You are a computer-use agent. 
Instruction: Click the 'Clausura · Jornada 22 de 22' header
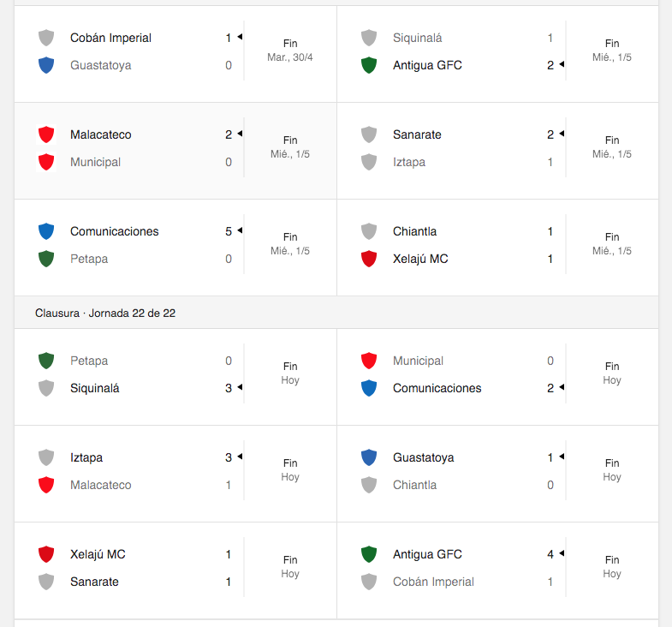(x=105, y=313)
